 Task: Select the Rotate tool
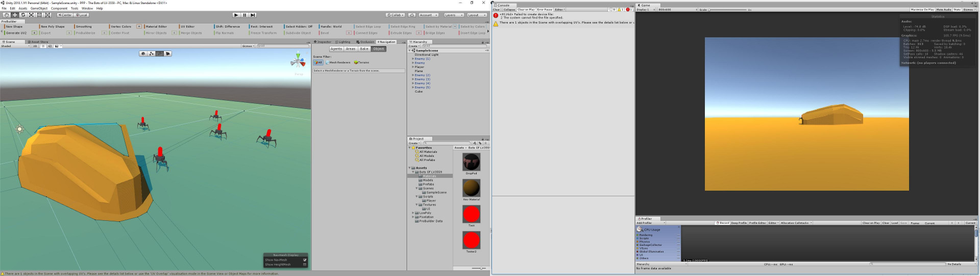pos(23,15)
